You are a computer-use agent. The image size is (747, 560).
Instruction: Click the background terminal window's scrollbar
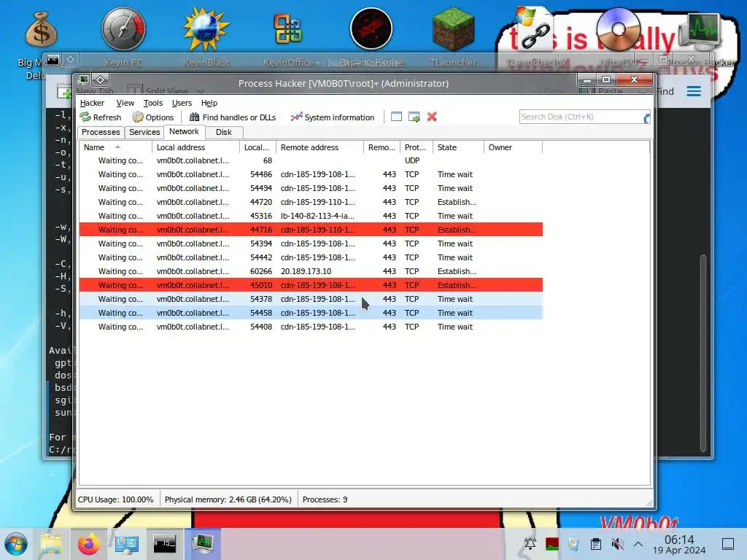pyautogui.click(x=703, y=352)
